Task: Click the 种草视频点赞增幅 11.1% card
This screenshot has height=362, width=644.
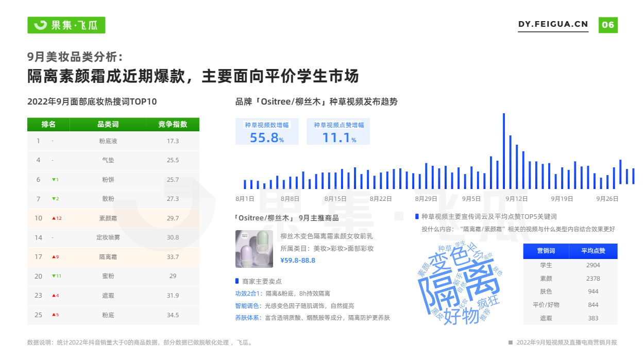Action: [x=339, y=132]
